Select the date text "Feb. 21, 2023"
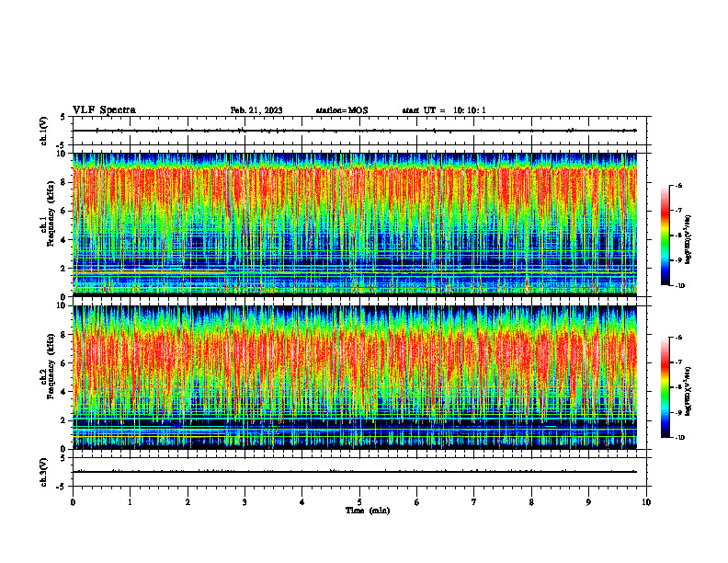Screen dimensions: 728x563 click(x=256, y=110)
